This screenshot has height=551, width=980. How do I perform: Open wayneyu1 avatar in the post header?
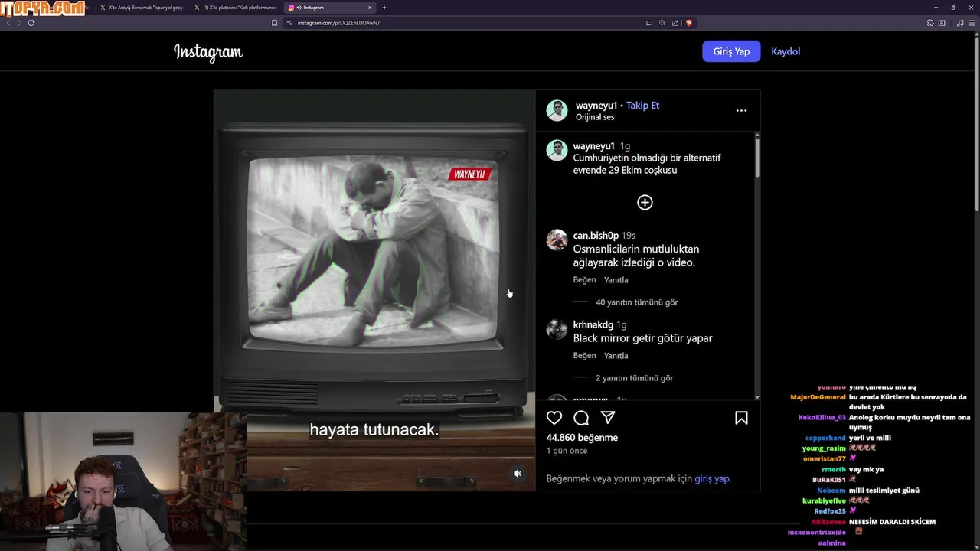click(557, 110)
